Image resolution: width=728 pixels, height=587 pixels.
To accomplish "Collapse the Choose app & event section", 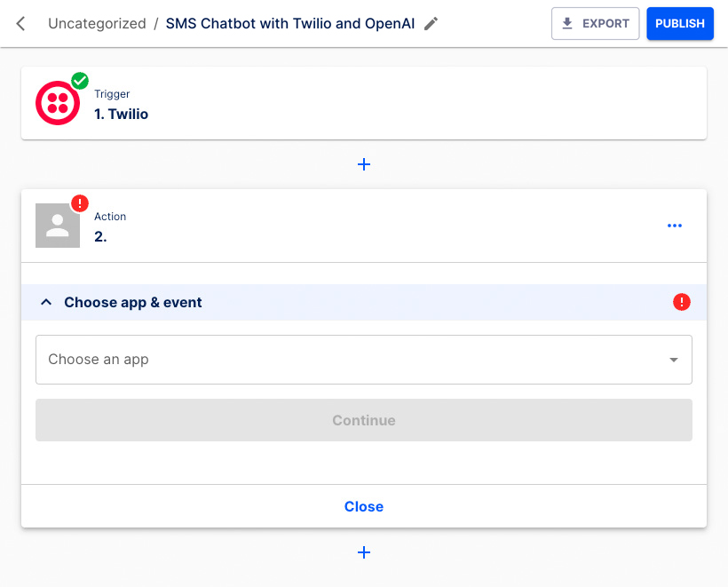I will tap(46, 302).
